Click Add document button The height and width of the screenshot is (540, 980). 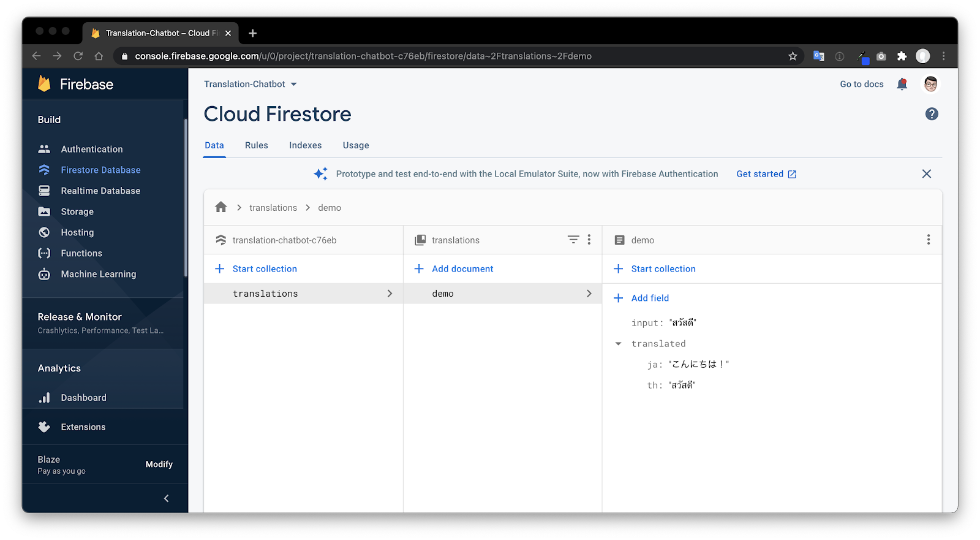tap(454, 268)
